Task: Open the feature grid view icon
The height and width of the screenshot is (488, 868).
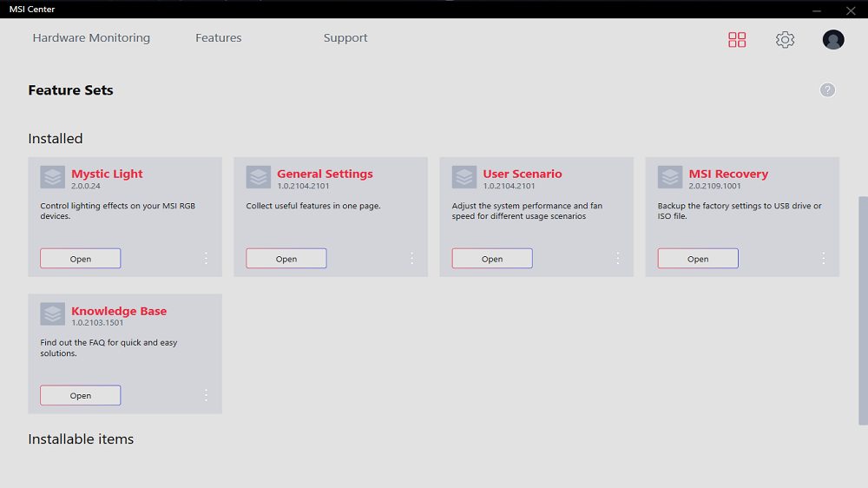Action: point(737,39)
